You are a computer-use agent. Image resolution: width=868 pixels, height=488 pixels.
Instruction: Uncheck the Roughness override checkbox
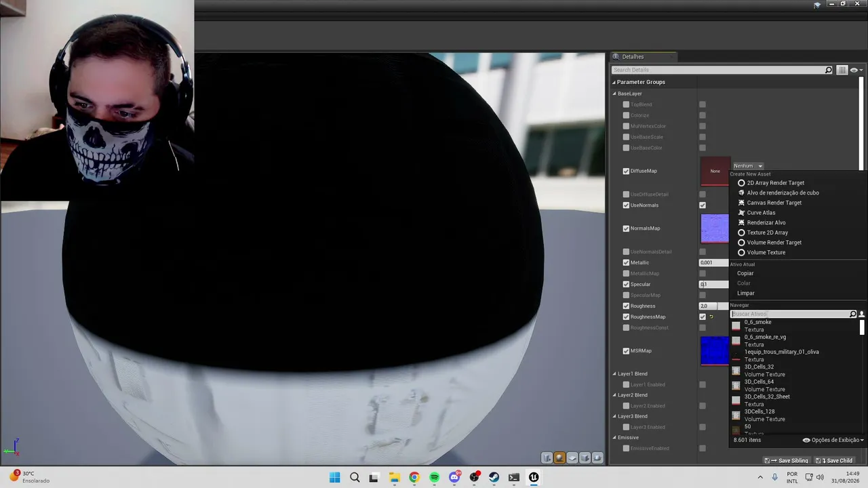point(626,306)
